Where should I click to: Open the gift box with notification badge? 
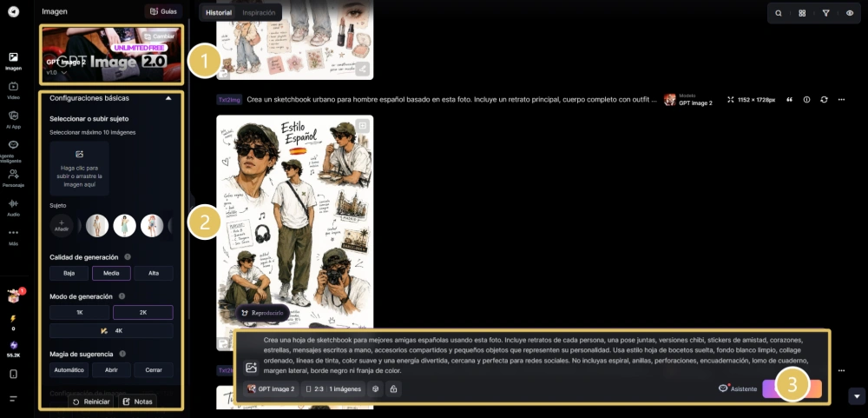coord(13,296)
